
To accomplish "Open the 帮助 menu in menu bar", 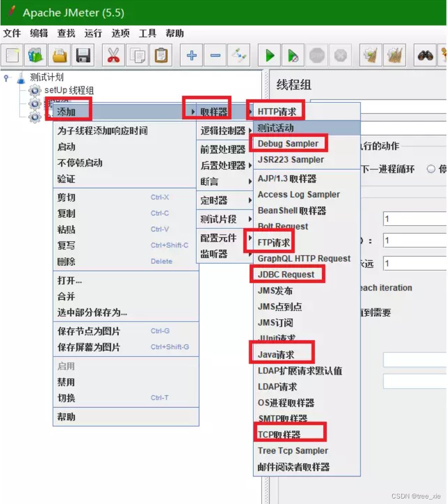I will click(174, 33).
